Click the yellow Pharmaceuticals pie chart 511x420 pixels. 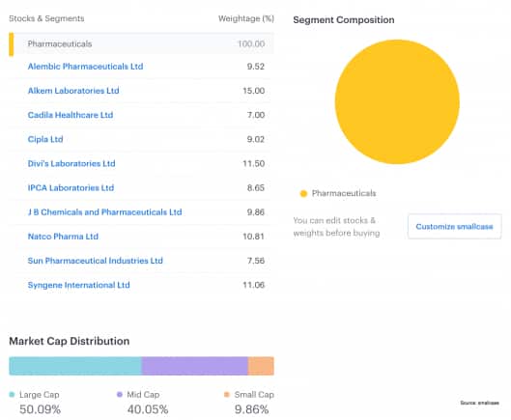(397, 101)
